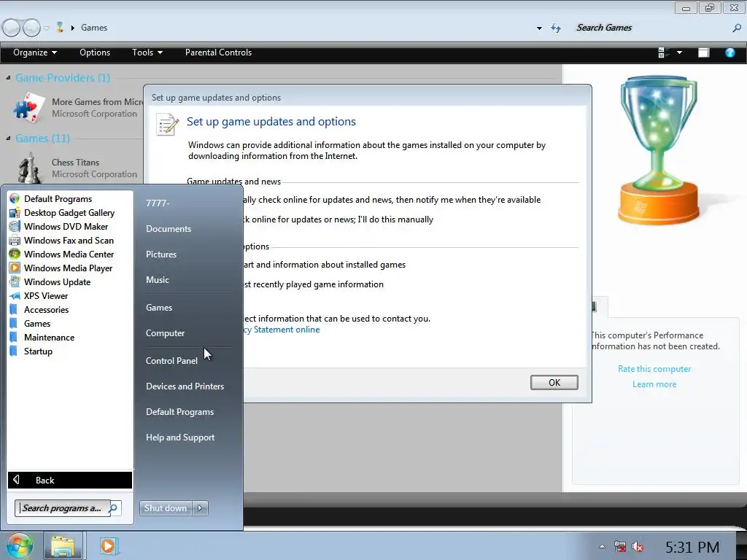Click the Rate this computer link
Image resolution: width=747 pixels, height=560 pixels.
click(x=654, y=369)
